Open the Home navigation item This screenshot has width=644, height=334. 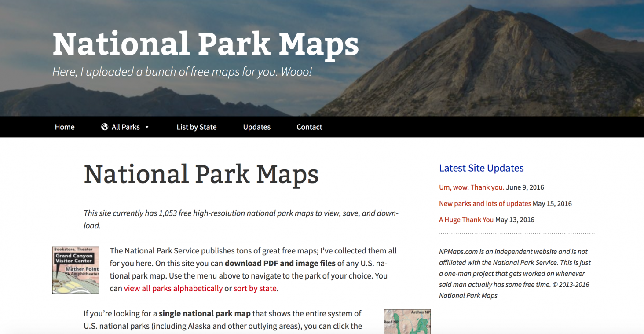[x=64, y=127]
